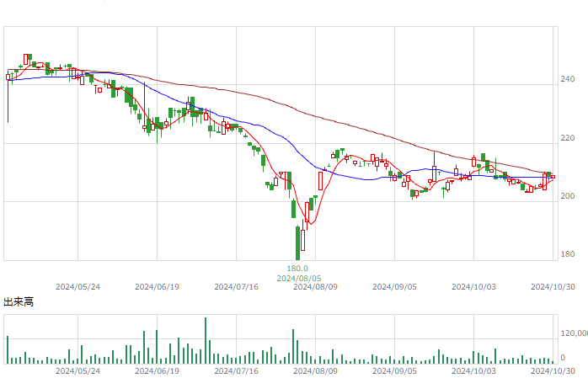Click price axis label 200
588x378 pixels.
pyautogui.click(x=568, y=196)
